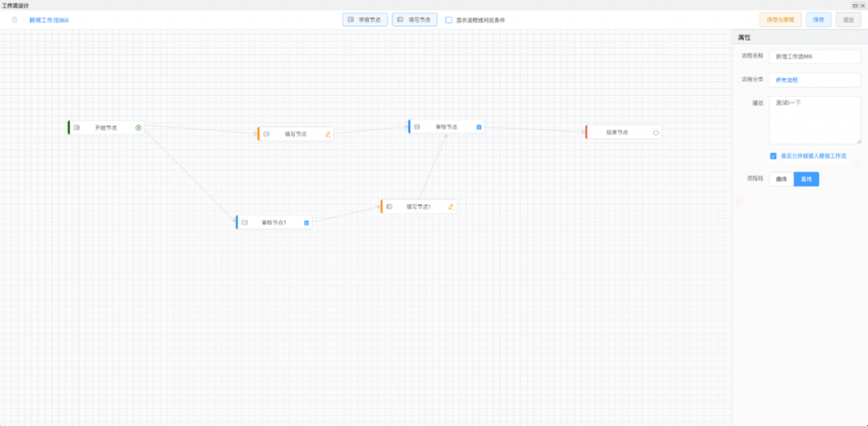Image resolution: width=868 pixels, height=426 pixels.
Task: Click the blue icon on 审核节点1
Action: click(x=307, y=222)
